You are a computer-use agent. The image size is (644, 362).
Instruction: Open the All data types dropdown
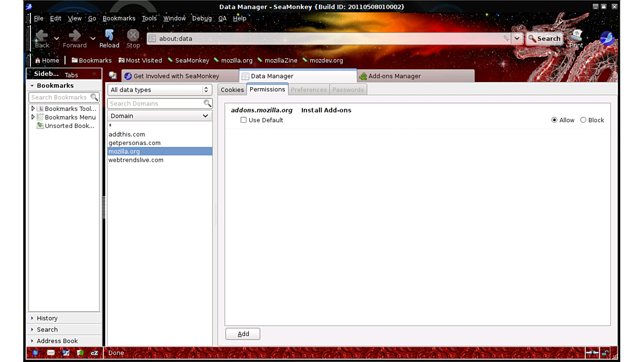click(x=159, y=90)
